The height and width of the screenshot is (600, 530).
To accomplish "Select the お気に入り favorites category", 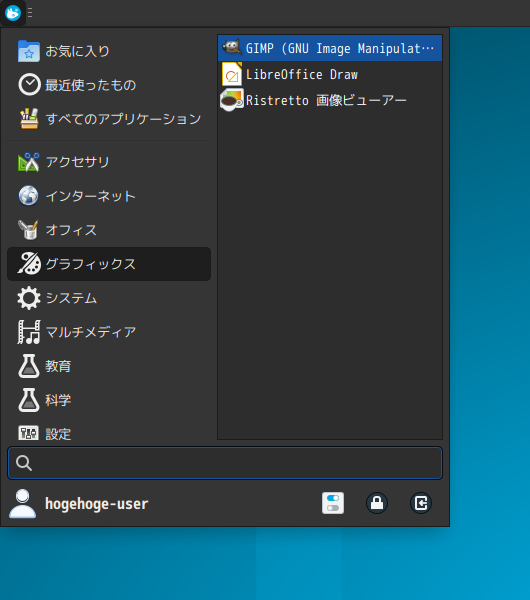I will (109, 51).
